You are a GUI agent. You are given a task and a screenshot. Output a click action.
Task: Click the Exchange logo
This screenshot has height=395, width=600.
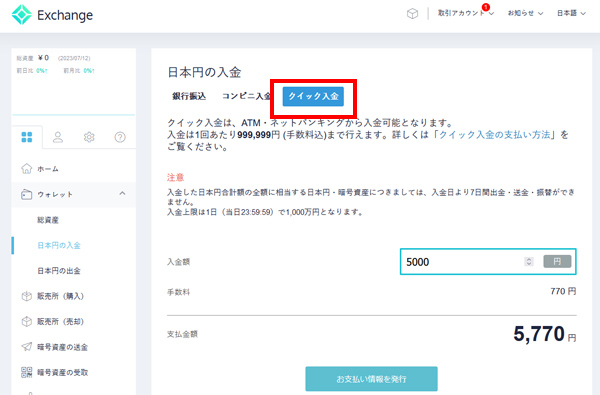[x=52, y=15]
